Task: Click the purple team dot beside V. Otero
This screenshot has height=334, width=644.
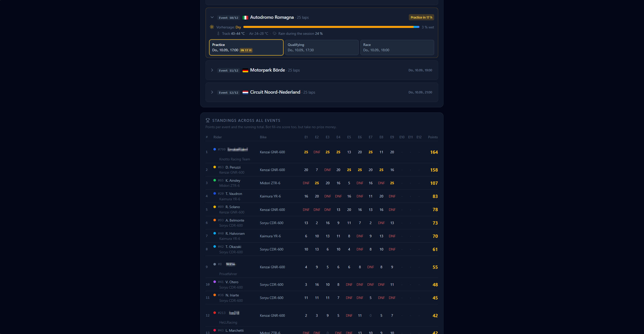Action: (x=215, y=282)
